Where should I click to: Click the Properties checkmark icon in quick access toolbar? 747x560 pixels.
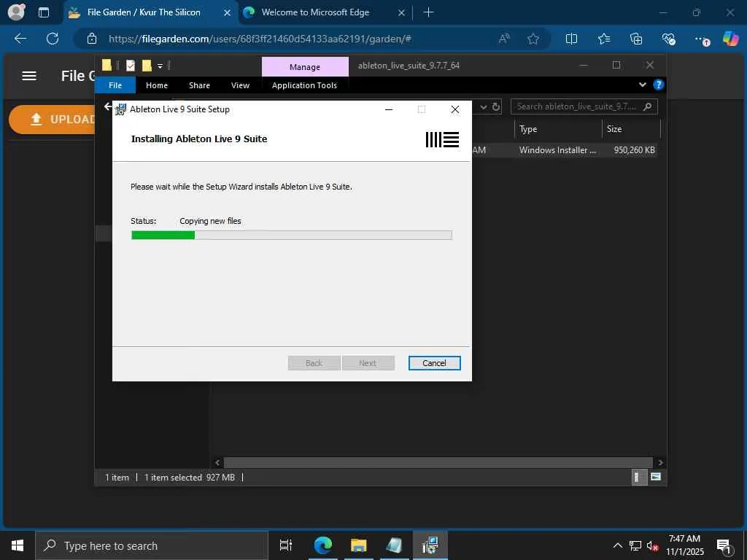coord(131,65)
